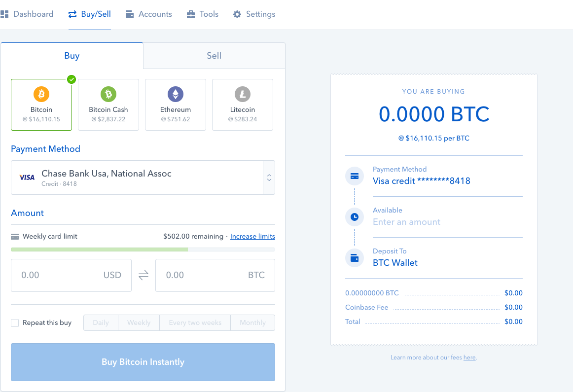Click the wallet icon next to Deposit To

click(355, 258)
